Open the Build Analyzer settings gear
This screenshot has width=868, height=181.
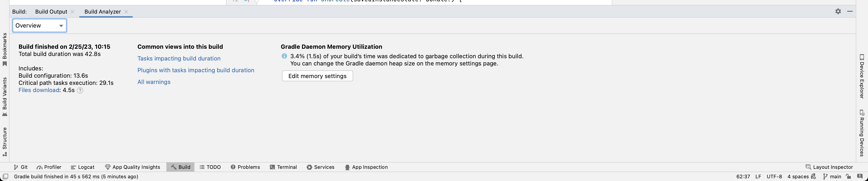coord(838,12)
